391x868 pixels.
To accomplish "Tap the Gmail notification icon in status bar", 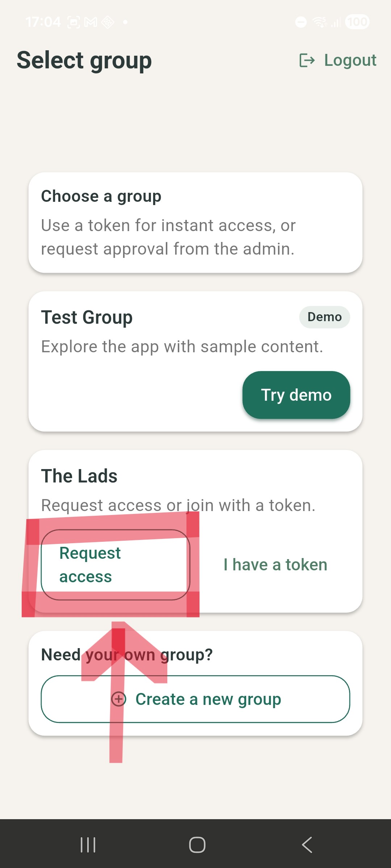I will tap(91, 22).
